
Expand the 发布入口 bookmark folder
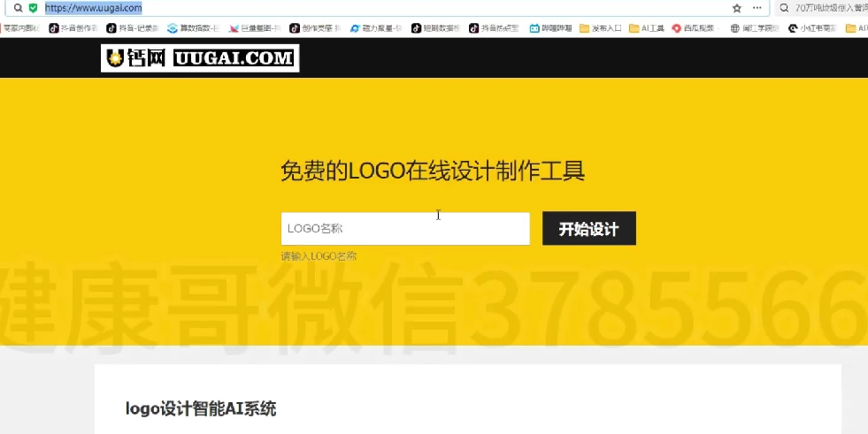coord(601,28)
